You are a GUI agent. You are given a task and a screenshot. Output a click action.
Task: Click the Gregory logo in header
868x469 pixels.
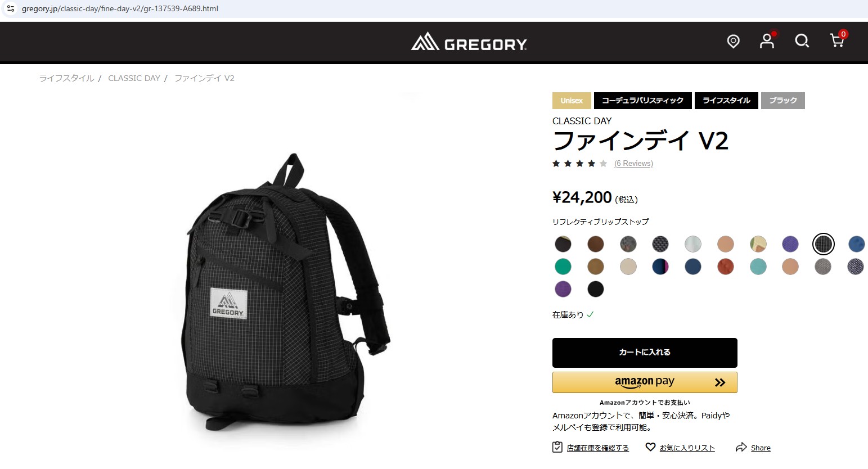coord(469,42)
